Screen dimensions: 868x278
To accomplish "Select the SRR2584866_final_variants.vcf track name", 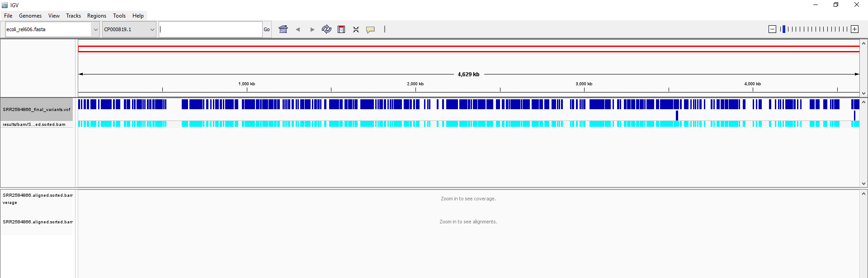I will click(x=37, y=109).
